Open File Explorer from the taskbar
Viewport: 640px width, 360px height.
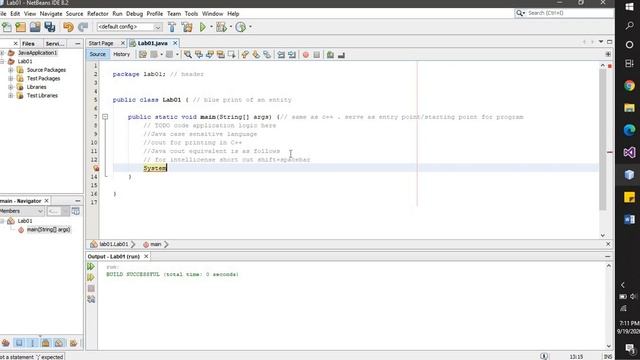click(629, 108)
